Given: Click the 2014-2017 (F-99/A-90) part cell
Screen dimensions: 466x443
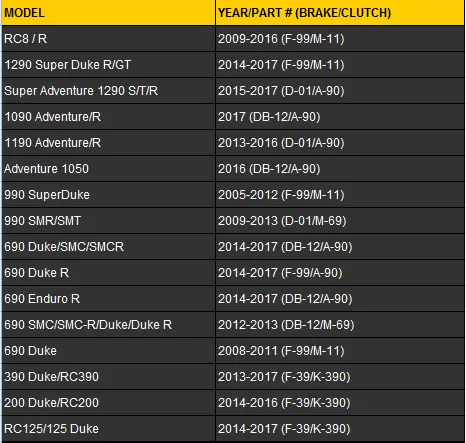Looking at the screenshot, I should click(340, 273).
